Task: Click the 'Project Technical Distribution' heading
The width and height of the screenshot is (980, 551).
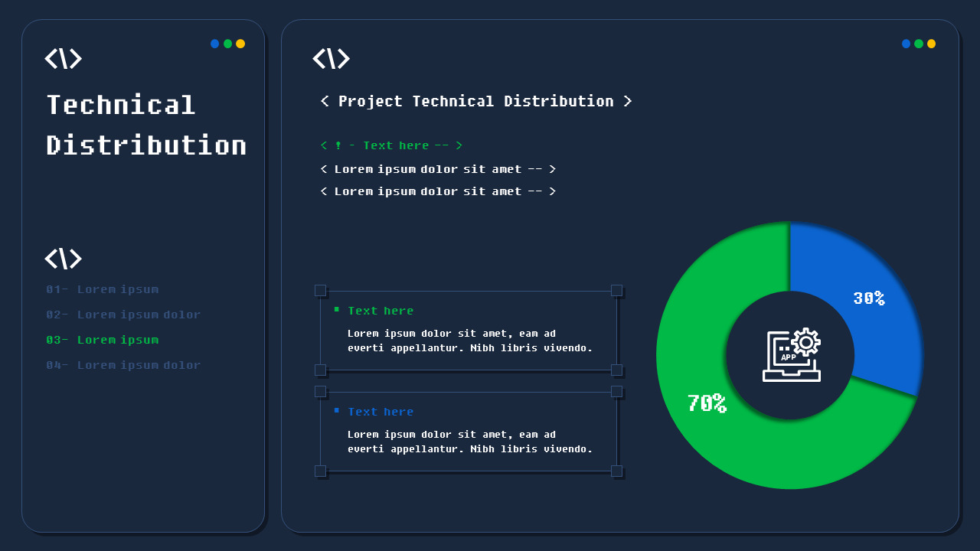Action: pos(476,101)
